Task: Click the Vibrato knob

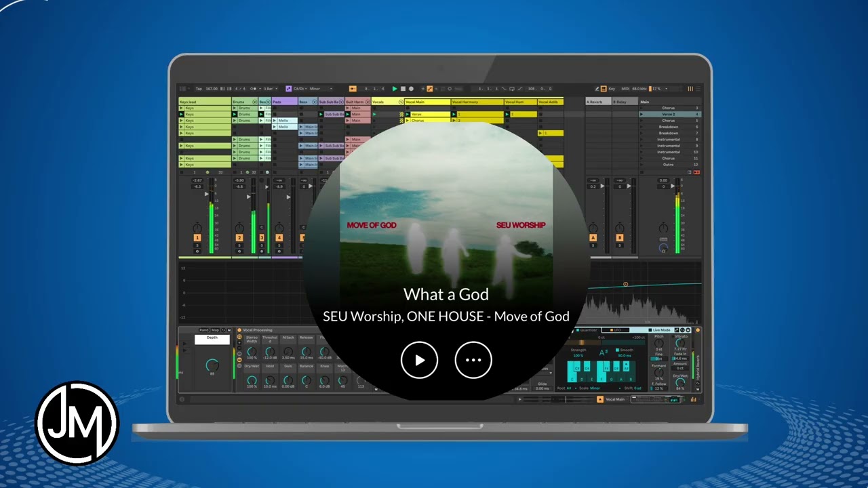Action: tap(680, 343)
